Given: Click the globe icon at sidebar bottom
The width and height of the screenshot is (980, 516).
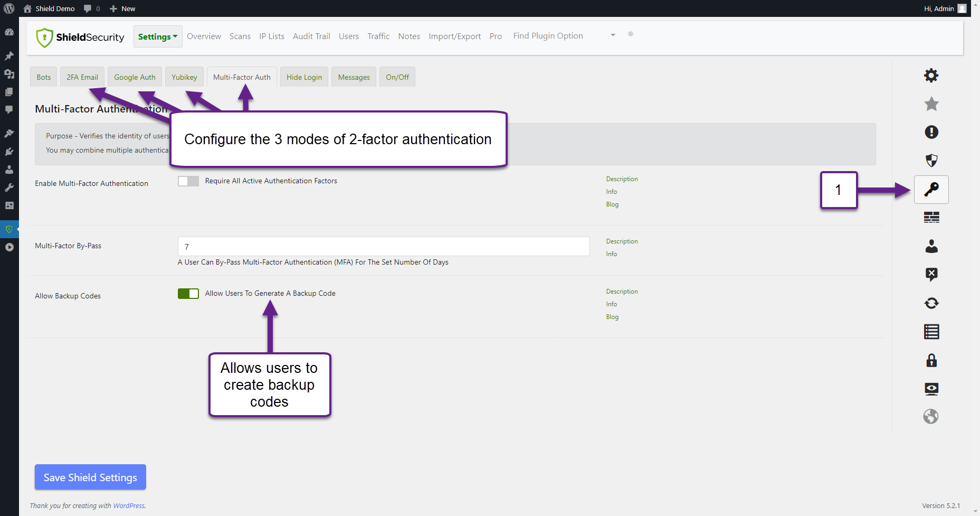Looking at the screenshot, I should click(931, 416).
